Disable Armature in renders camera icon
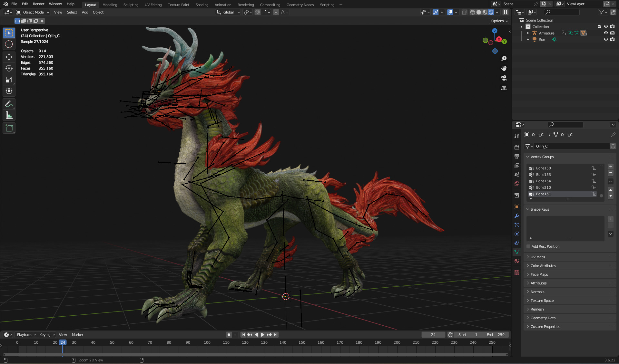Viewport: 619px width, 364px height. [x=612, y=33]
